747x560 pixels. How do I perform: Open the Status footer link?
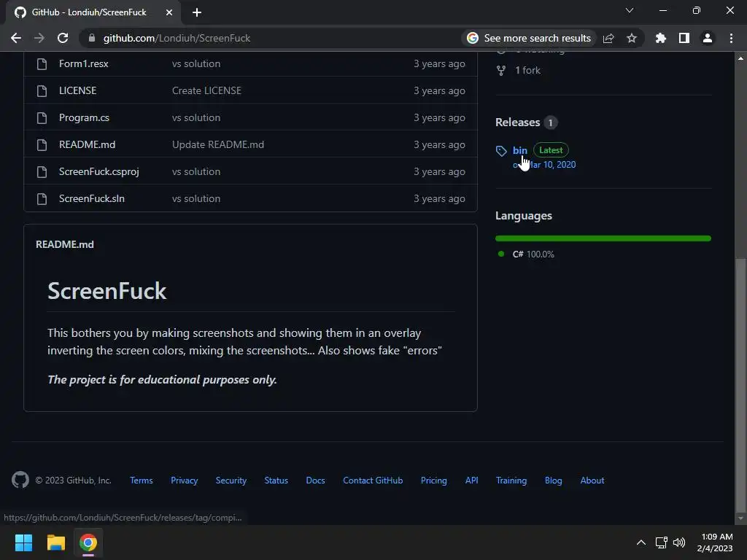click(x=276, y=481)
